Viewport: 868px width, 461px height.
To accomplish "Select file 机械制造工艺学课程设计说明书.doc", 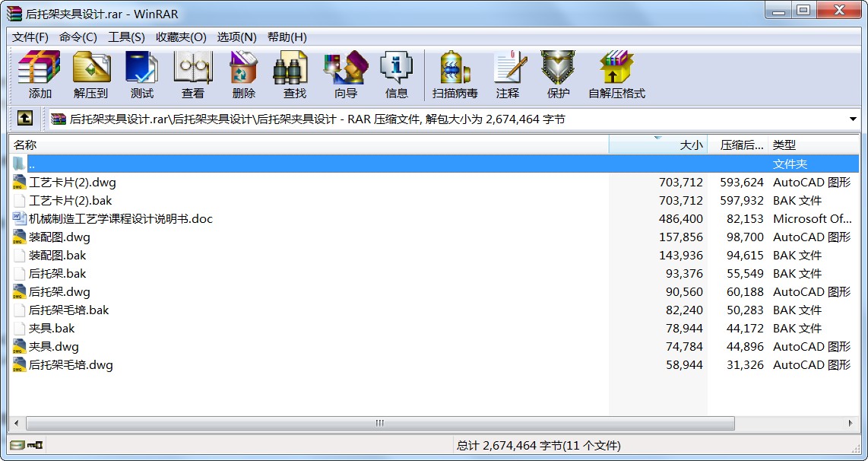I will (x=120, y=219).
